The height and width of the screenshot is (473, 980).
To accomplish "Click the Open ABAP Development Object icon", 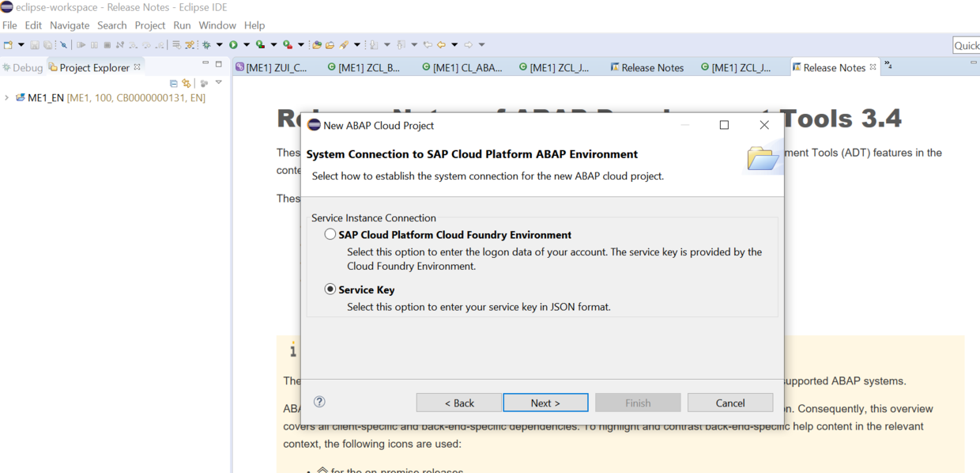I will coord(317,45).
